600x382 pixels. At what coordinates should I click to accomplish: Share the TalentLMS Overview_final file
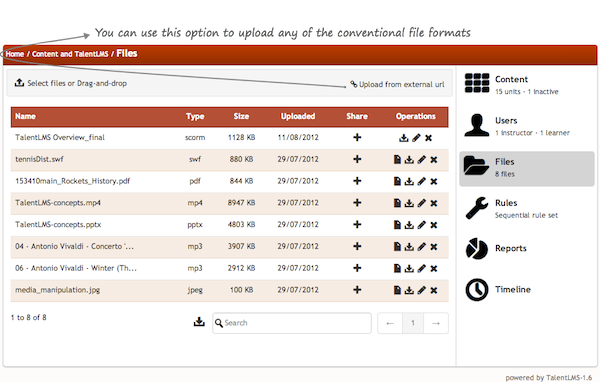click(357, 137)
